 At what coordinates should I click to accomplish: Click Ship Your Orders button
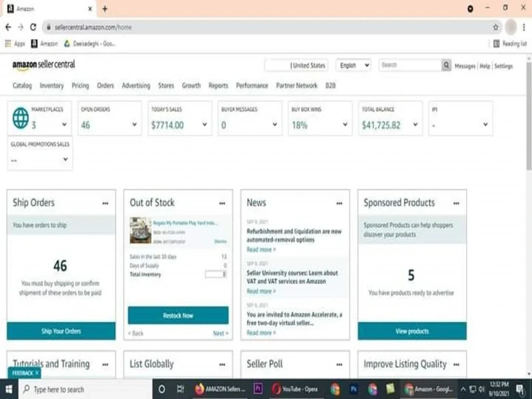click(x=61, y=331)
